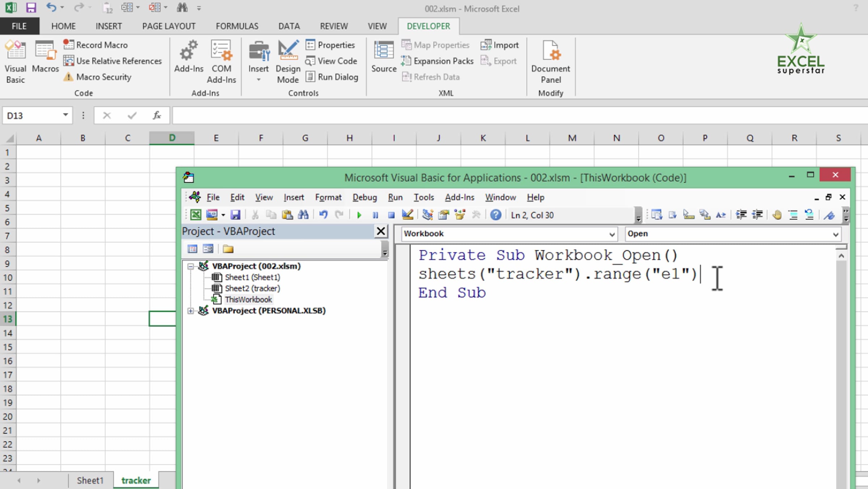
Task: Run macro with the green play icon
Action: pyautogui.click(x=359, y=215)
